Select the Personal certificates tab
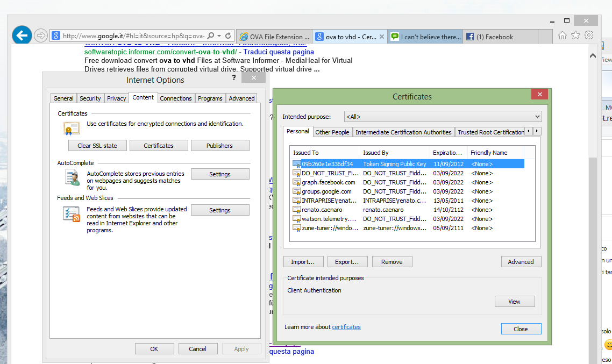The image size is (612, 364). pos(298,132)
